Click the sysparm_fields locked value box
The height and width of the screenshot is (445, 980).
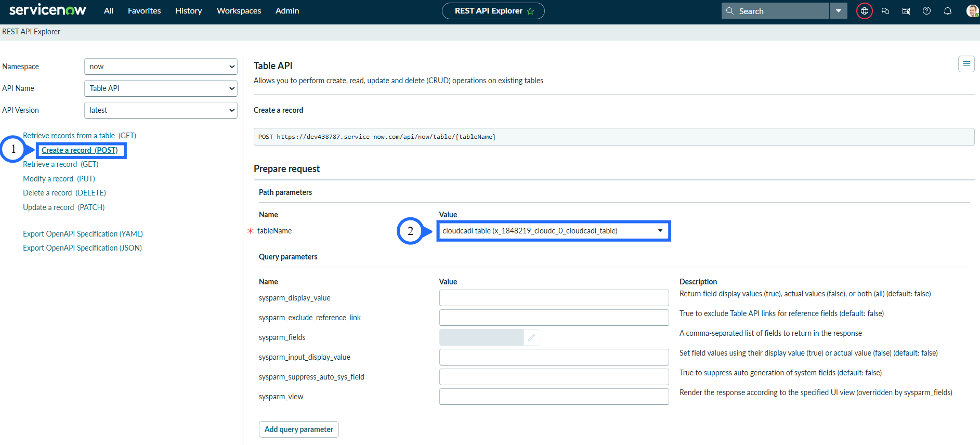click(481, 337)
